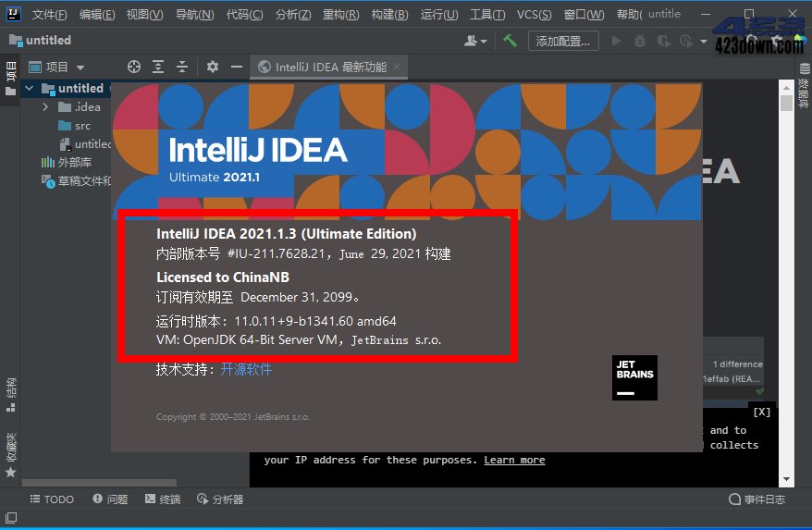Click the IntelliJ IDEA app icon in title bar
The width and height of the screenshot is (812, 530).
(x=14, y=14)
